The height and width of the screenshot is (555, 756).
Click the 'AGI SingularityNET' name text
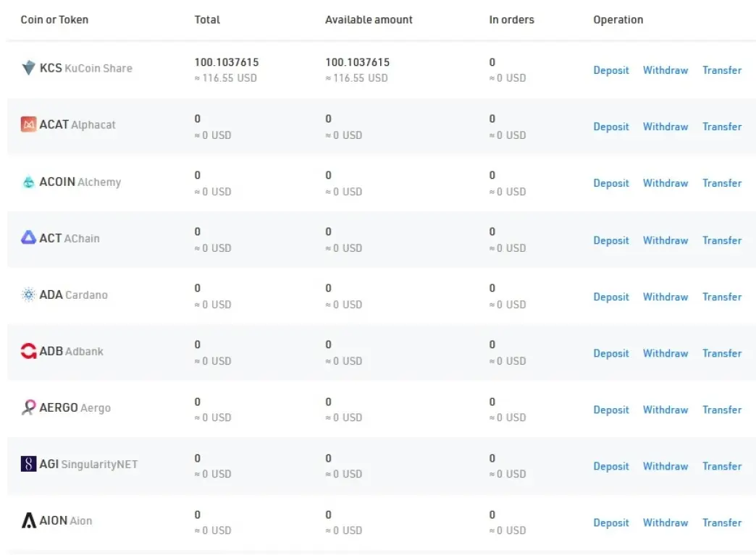pos(88,464)
